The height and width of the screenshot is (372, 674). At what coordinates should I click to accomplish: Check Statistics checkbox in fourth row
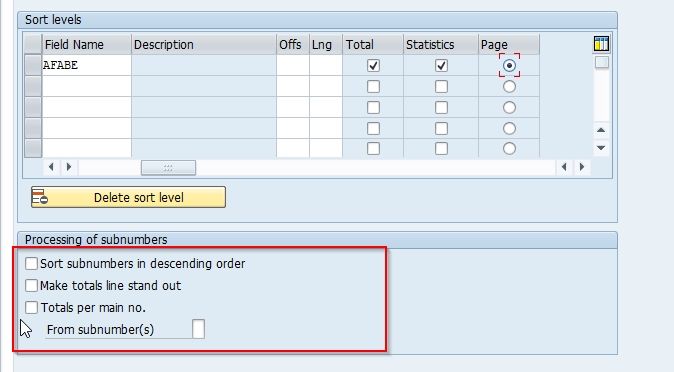pos(441,128)
